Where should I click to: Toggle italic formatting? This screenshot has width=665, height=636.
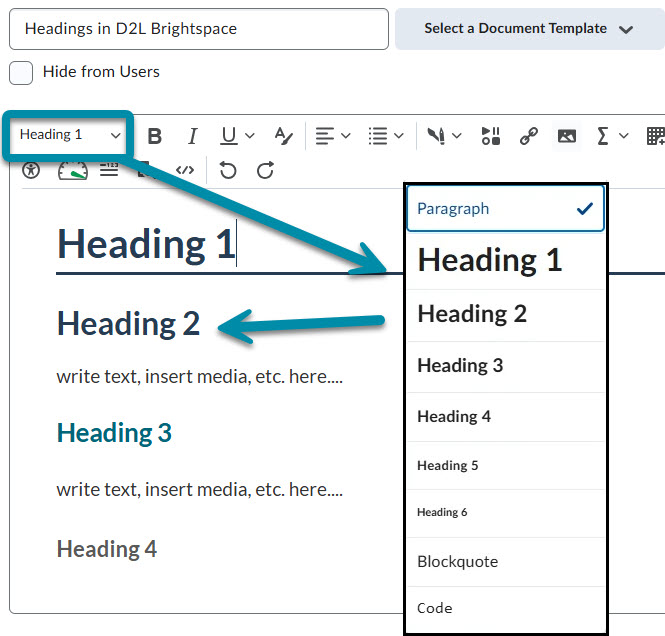pyautogui.click(x=193, y=136)
